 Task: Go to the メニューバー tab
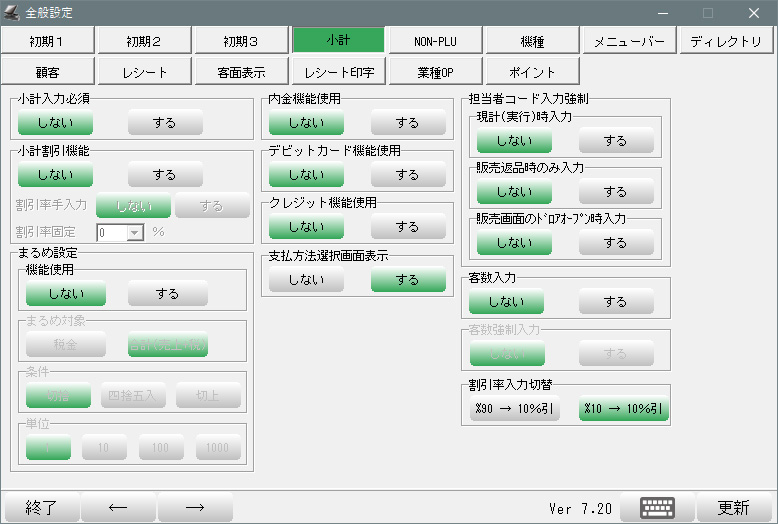point(629,40)
